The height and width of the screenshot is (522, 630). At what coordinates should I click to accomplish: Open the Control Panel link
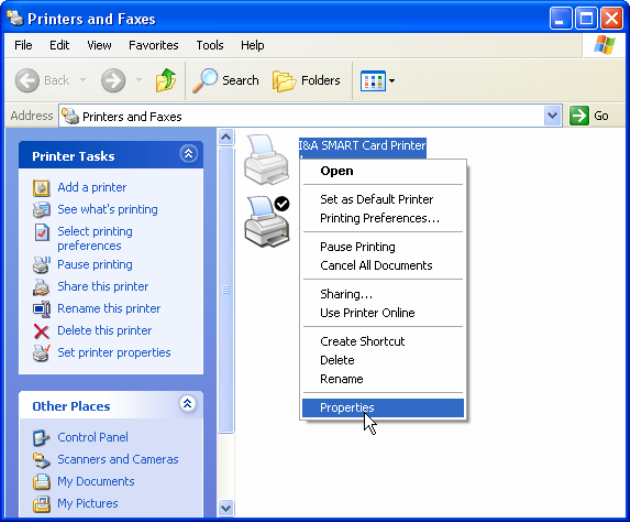(93, 437)
